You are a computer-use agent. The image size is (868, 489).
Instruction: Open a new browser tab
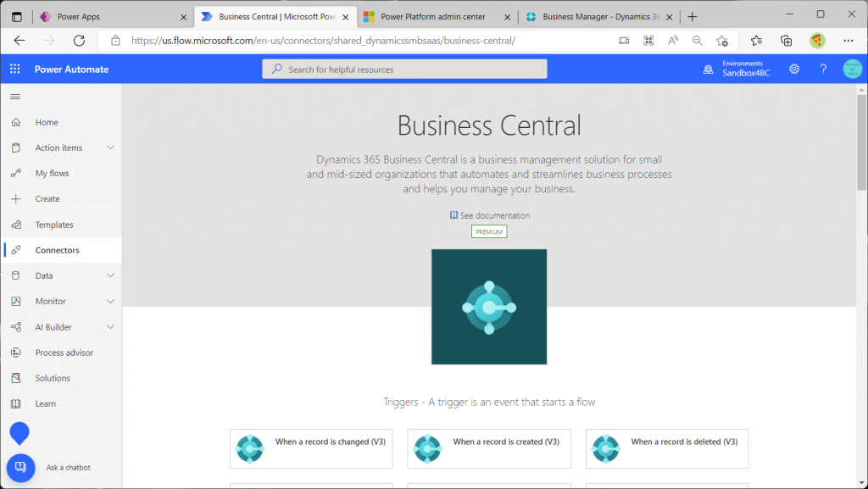pyautogui.click(x=693, y=17)
